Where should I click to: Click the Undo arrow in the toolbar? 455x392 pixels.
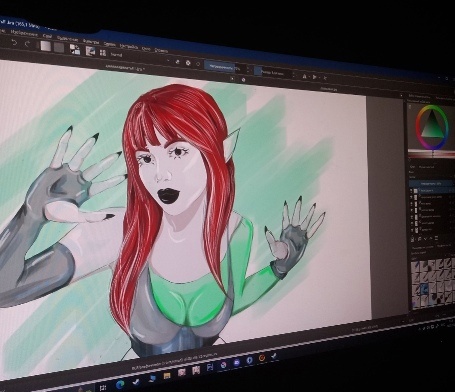[14, 42]
